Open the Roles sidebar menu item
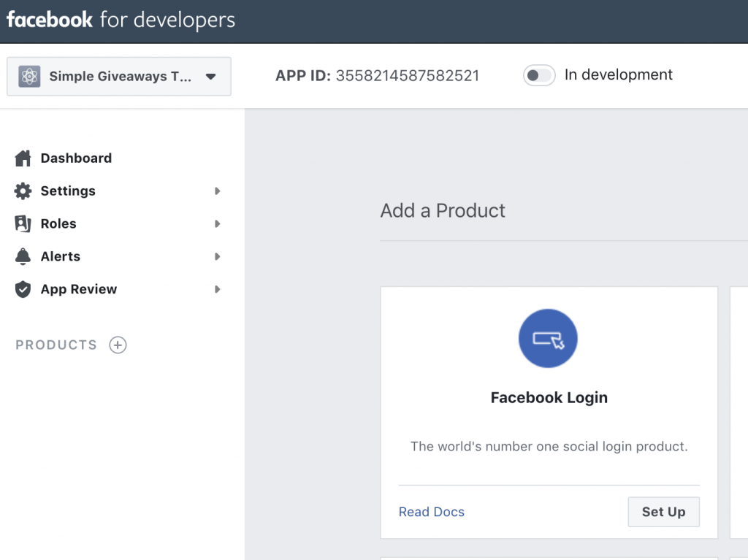The width and height of the screenshot is (748, 560). pyautogui.click(x=58, y=223)
